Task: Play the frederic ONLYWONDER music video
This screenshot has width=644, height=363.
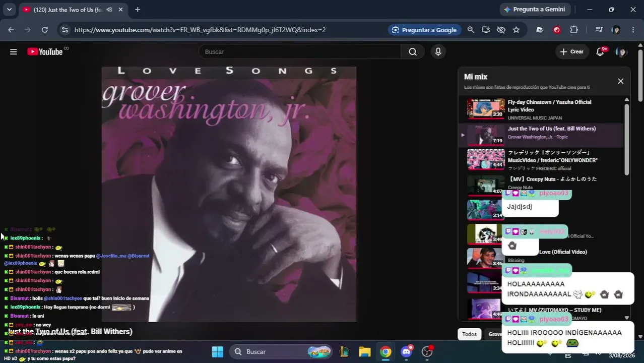Action: (541, 159)
